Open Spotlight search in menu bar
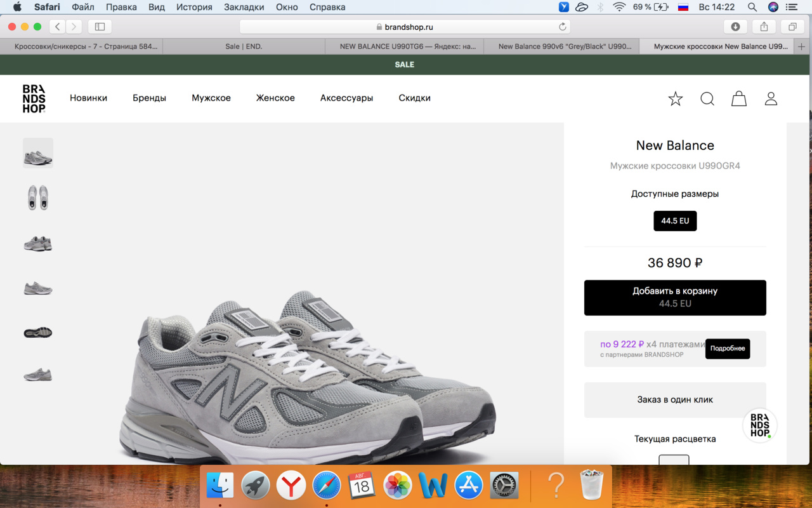This screenshot has height=508, width=812. click(x=752, y=7)
